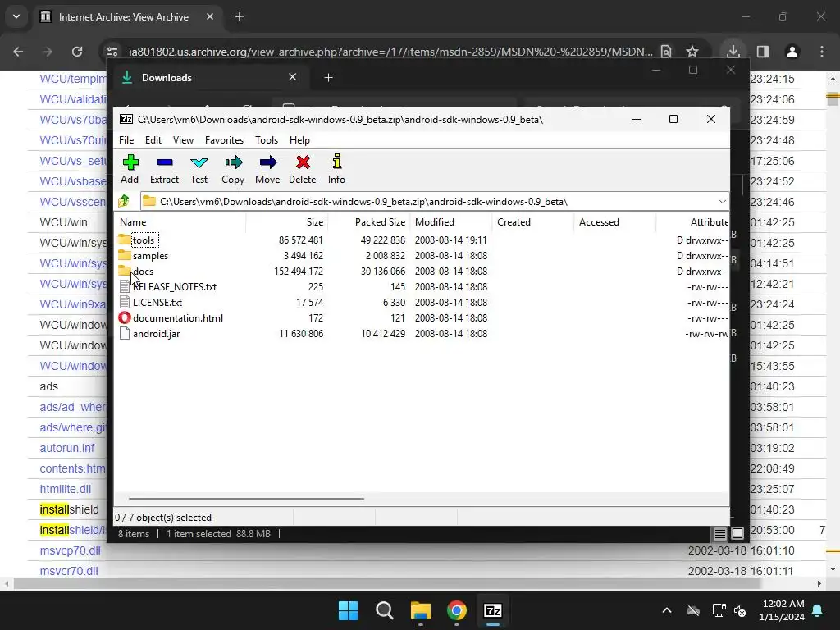840x630 pixels.
Task: Open volume tray icon
Action: pyautogui.click(x=740, y=610)
